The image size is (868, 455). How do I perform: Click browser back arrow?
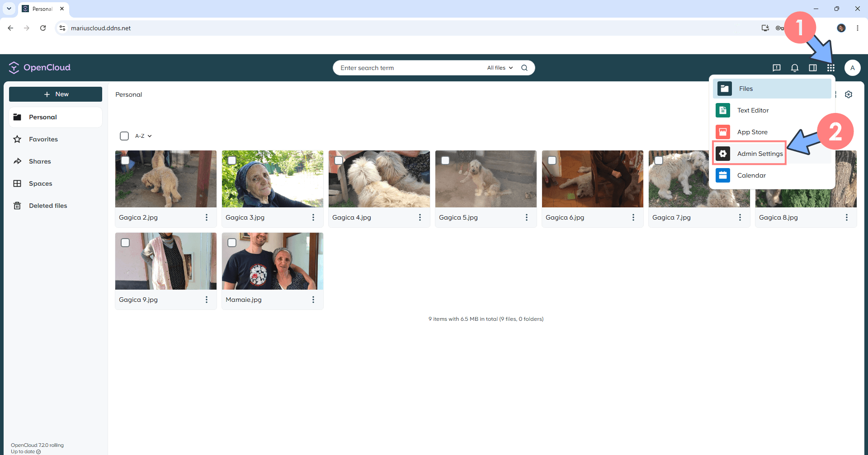tap(10, 28)
